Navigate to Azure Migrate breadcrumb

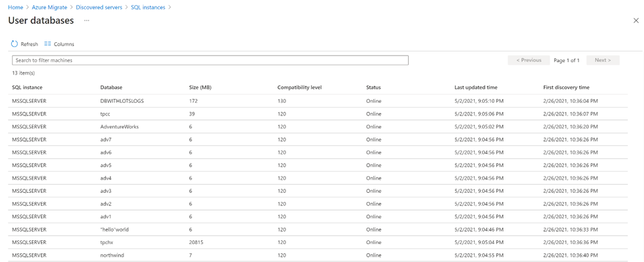50,7
